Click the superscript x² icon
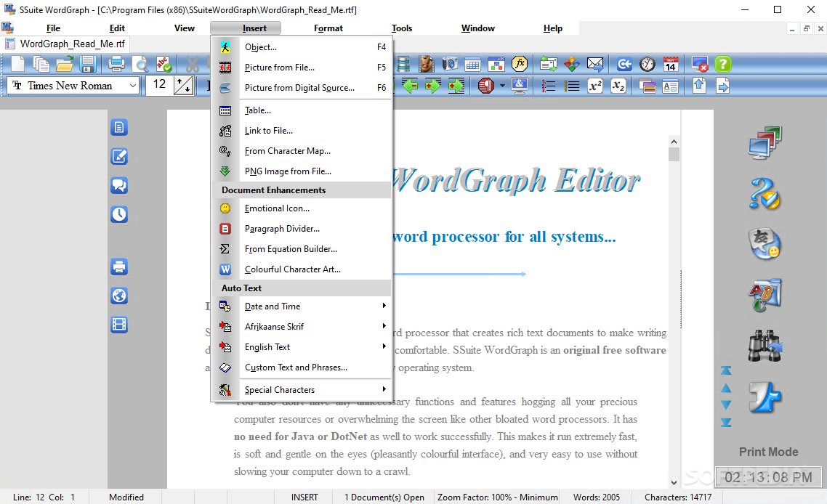The width and height of the screenshot is (827, 504). coord(595,86)
